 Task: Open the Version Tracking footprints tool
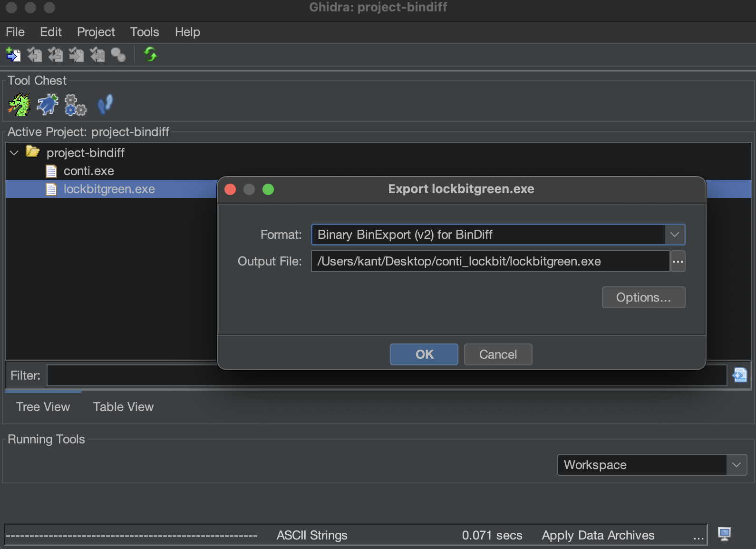pyautogui.click(x=105, y=105)
